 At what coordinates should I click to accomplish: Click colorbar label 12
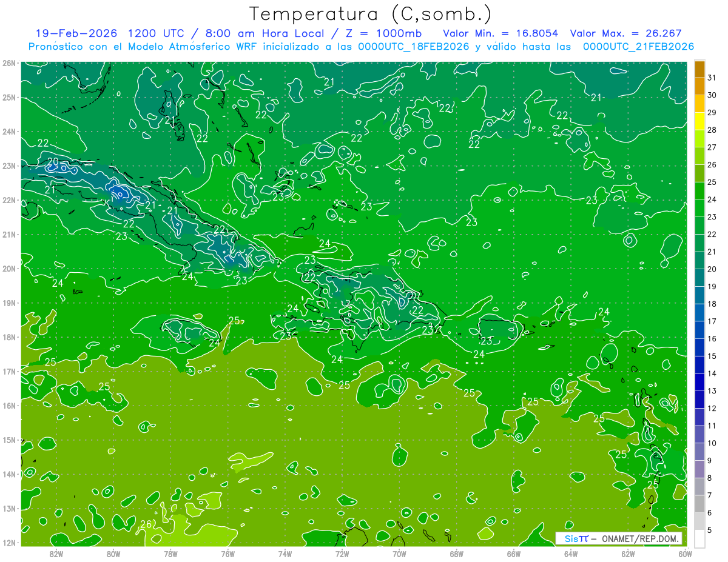coord(712,408)
